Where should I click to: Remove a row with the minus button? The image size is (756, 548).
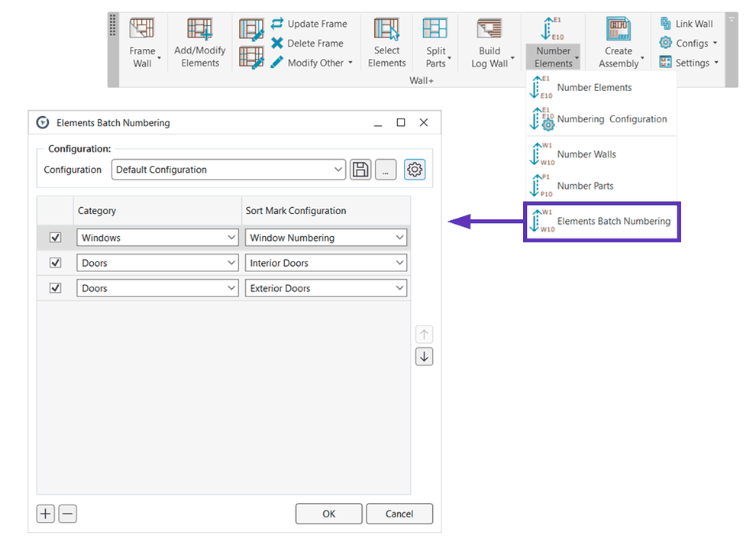point(67,514)
